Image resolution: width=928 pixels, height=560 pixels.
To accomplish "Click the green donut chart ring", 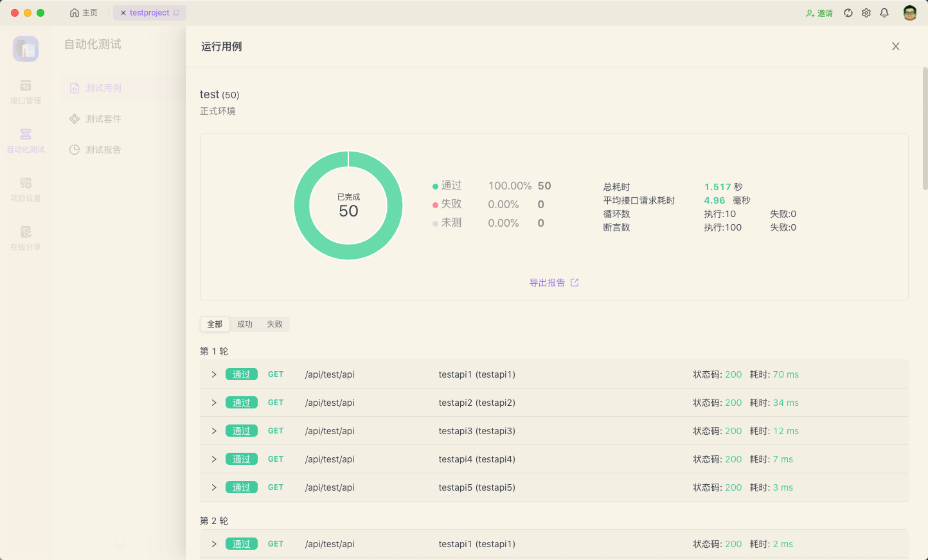I will point(302,206).
